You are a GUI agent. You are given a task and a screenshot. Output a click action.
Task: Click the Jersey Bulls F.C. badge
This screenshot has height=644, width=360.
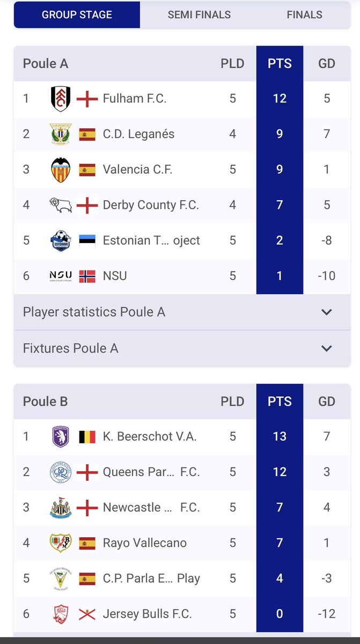point(61,614)
